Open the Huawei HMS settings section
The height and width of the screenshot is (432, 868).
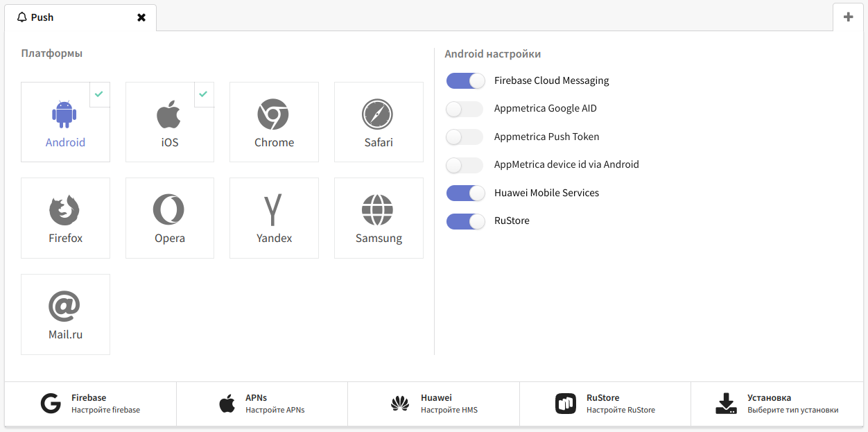(433, 404)
